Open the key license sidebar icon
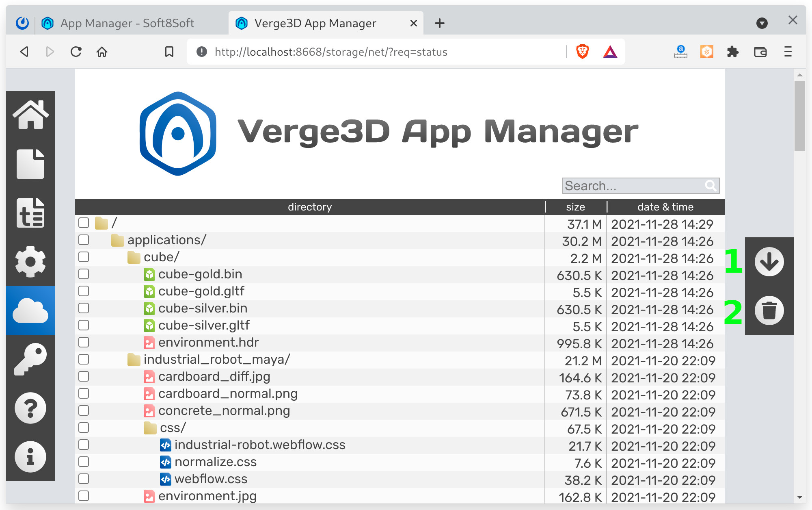 tap(30, 359)
